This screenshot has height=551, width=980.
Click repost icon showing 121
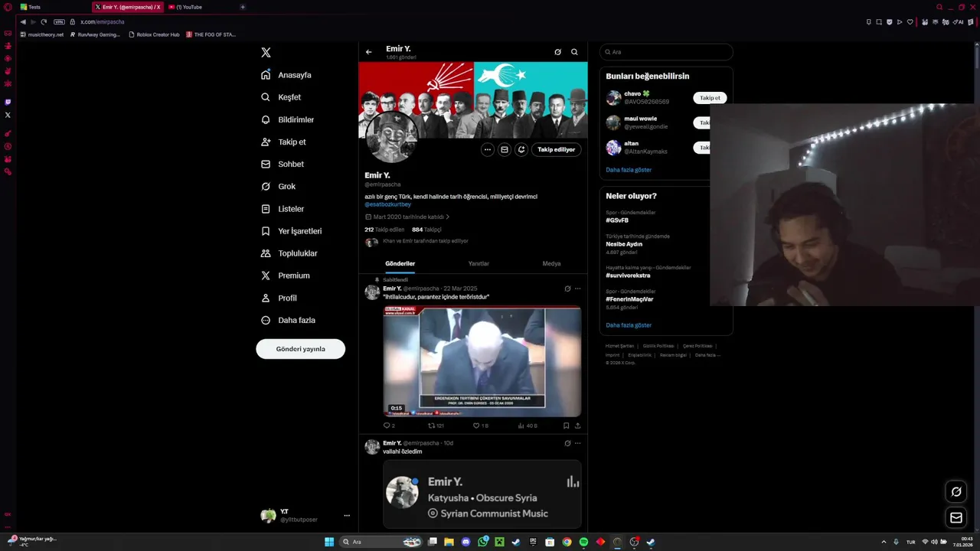(435, 425)
